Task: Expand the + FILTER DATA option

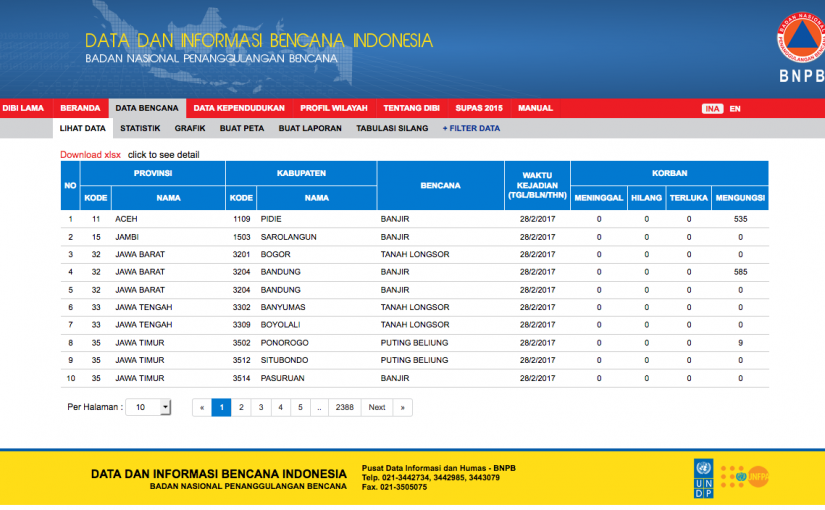Action: [471, 128]
